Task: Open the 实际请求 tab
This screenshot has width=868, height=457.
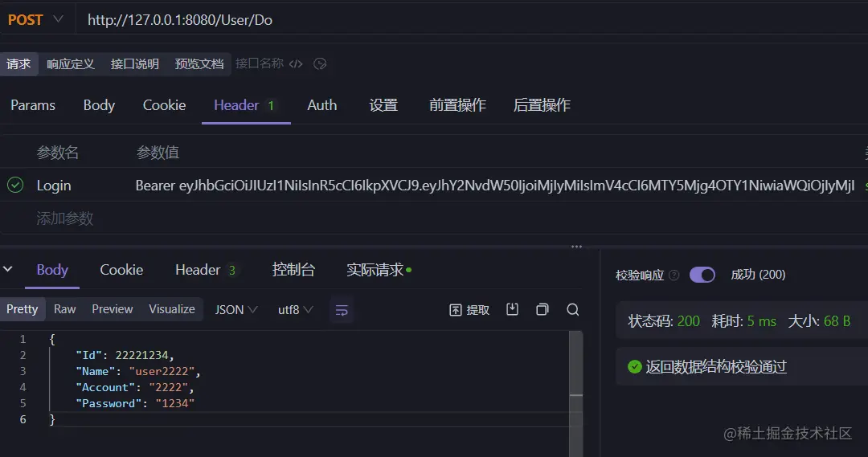Action: point(379,270)
